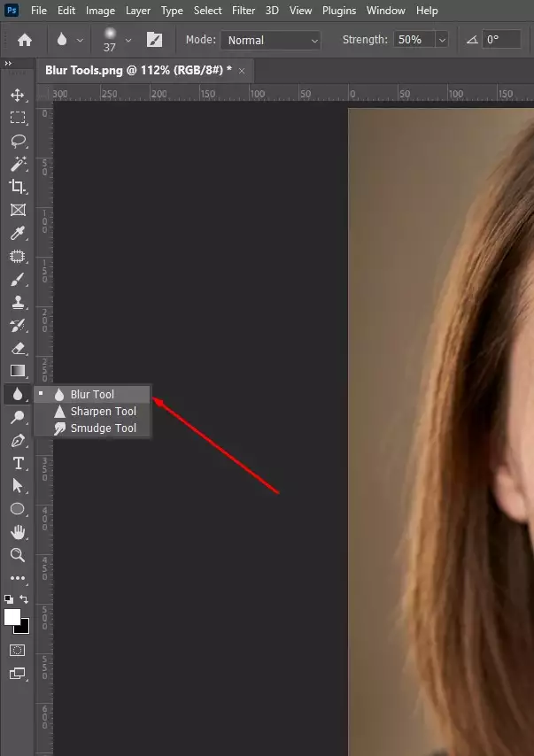Toggle Quick Mask mode
The width and height of the screenshot is (534, 756).
18,651
